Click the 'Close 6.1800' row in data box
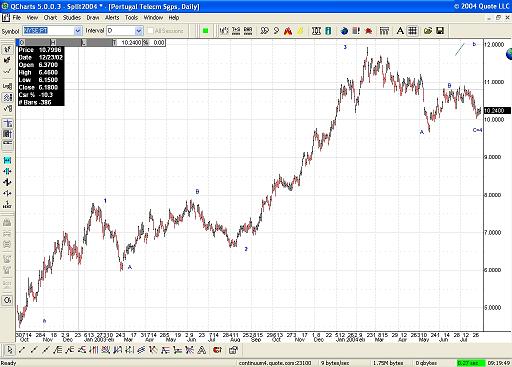Screen dimensions: 512x367 (x=40, y=87)
